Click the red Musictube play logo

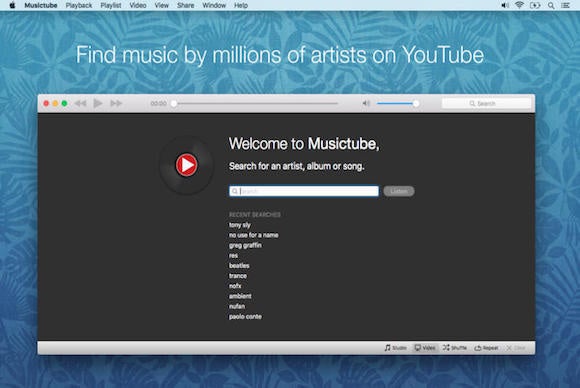click(x=186, y=165)
